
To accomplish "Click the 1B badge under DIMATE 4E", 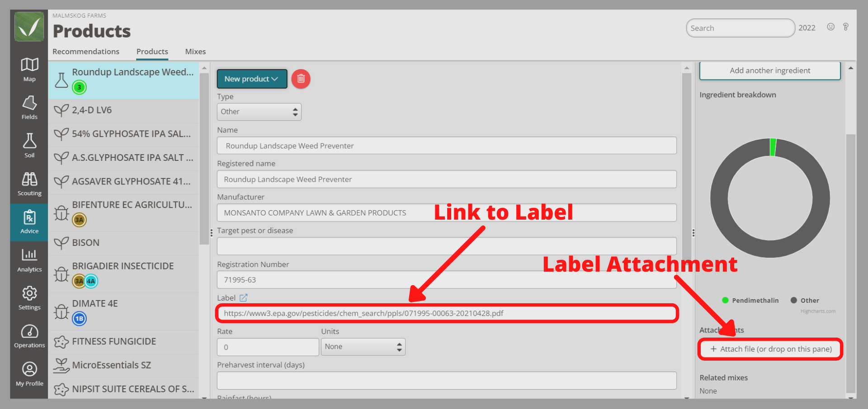I will 79,319.
